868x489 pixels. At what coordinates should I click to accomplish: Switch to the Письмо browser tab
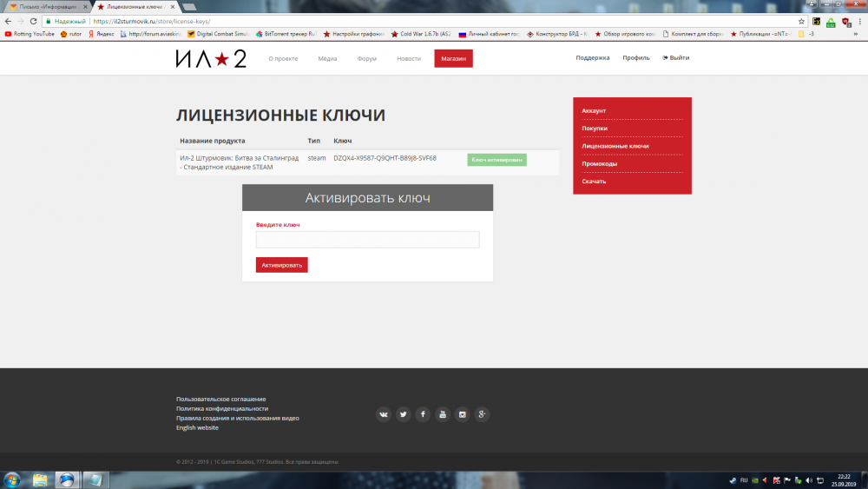(x=48, y=7)
